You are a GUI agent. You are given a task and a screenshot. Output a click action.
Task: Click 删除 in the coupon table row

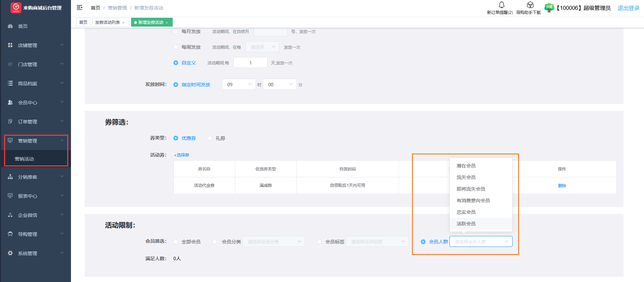[x=562, y=186]
